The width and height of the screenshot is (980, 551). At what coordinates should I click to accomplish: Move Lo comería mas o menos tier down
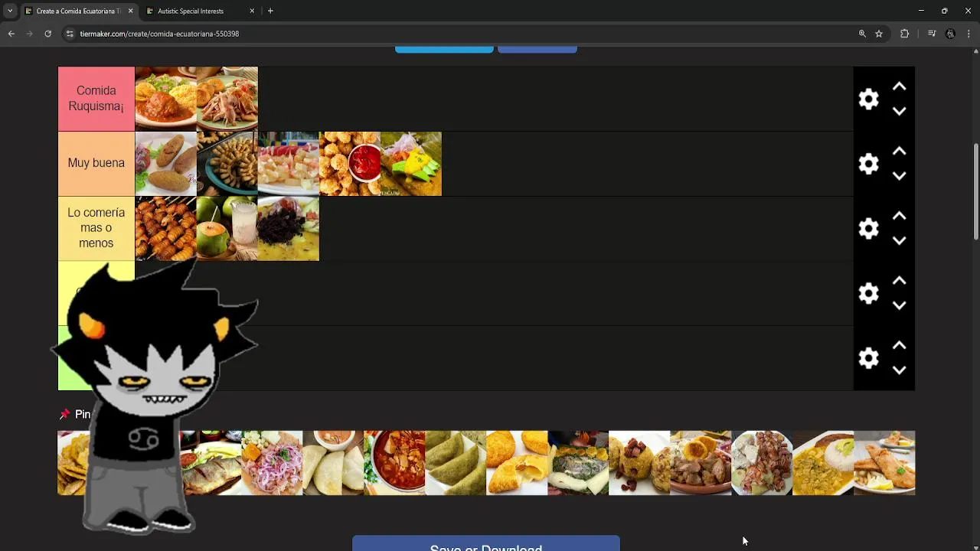(x=899, y=241)
